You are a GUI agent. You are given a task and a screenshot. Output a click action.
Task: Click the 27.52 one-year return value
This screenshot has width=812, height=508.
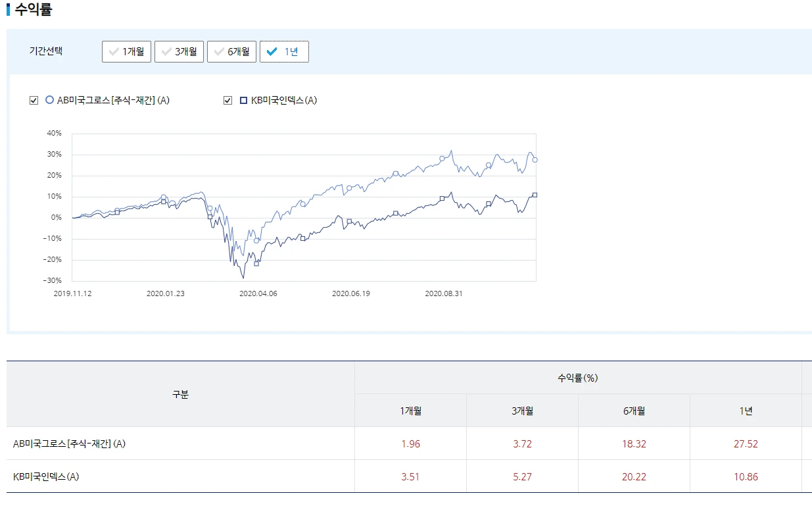[x=745, y=443]
